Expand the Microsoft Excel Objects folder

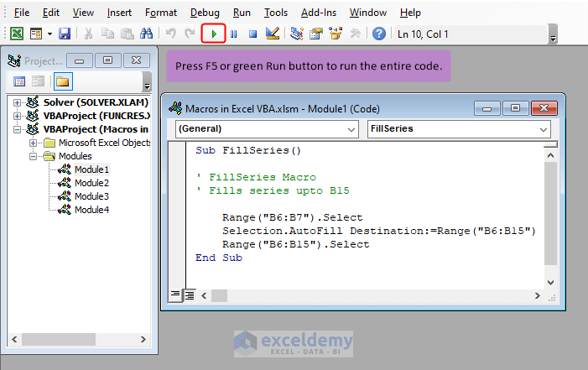click(33, 143)
